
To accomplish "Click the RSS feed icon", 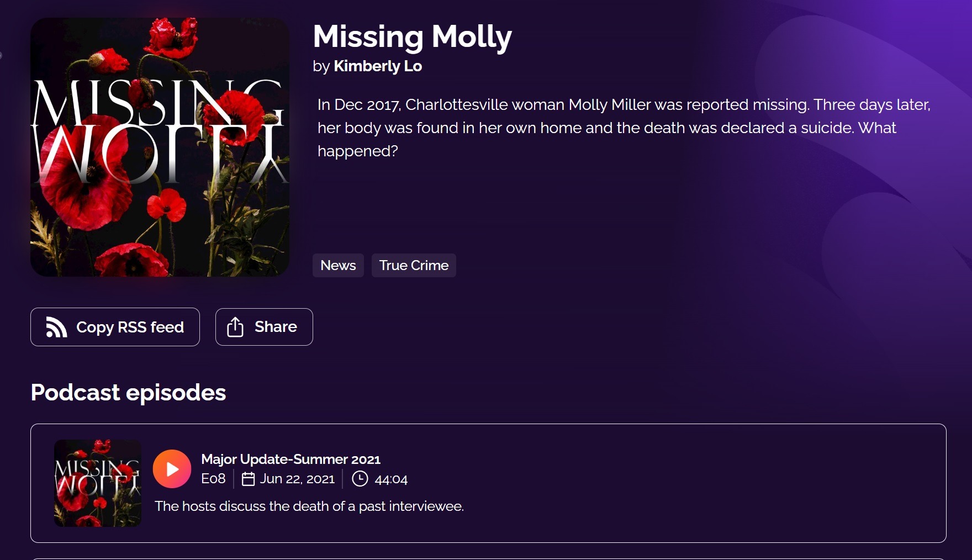I will click(56, 327).
